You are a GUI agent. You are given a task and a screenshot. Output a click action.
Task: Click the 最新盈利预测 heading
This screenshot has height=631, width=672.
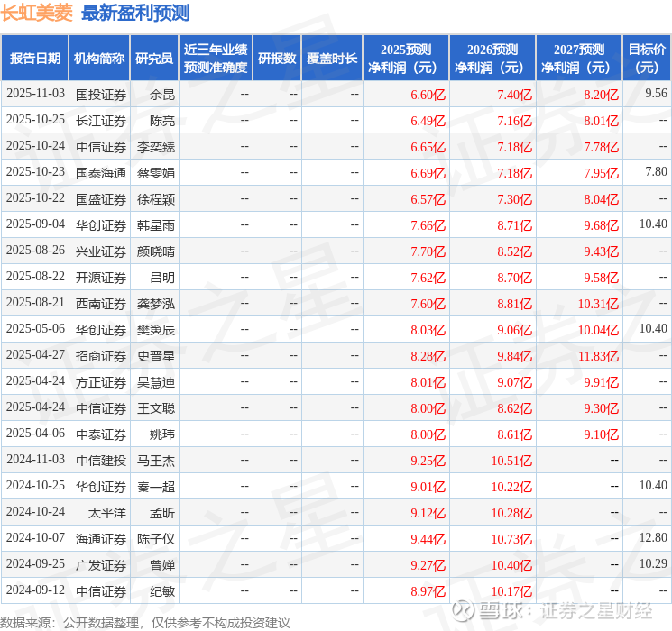pos(135,13)
